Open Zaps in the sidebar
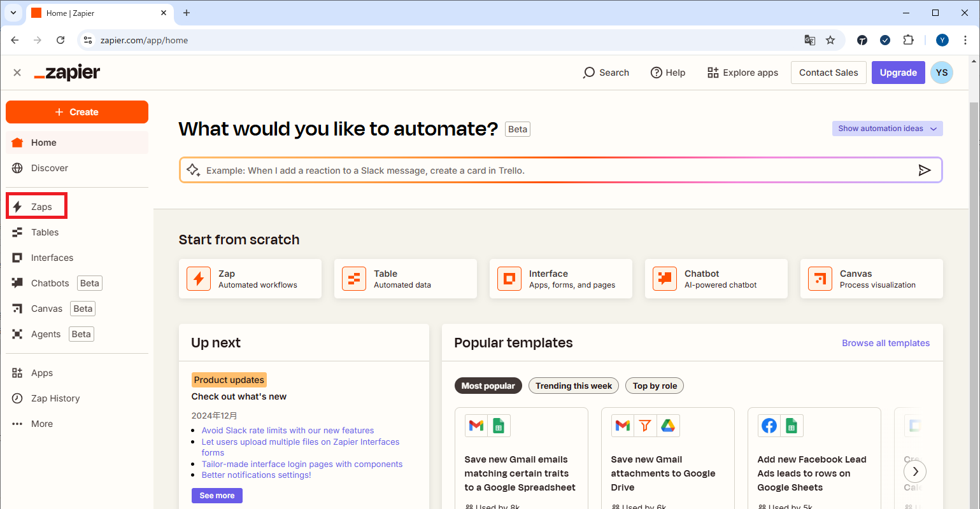 tap(37, 207)
